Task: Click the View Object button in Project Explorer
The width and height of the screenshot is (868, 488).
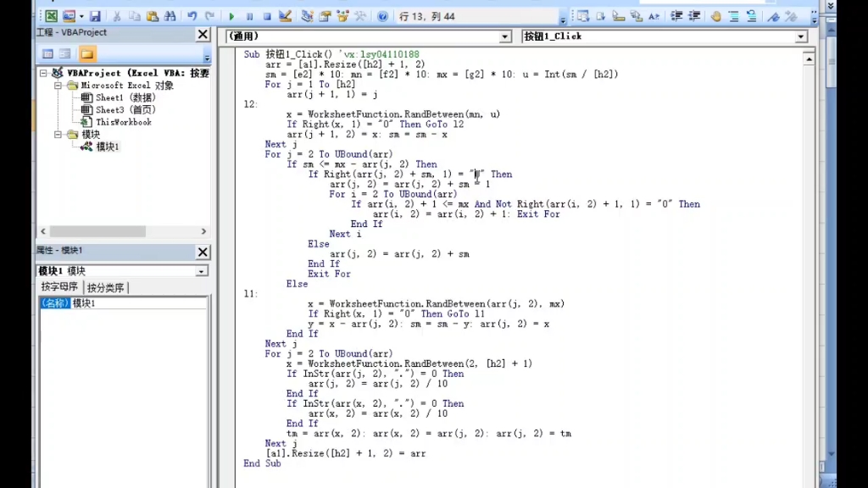Action: [65, 53]
